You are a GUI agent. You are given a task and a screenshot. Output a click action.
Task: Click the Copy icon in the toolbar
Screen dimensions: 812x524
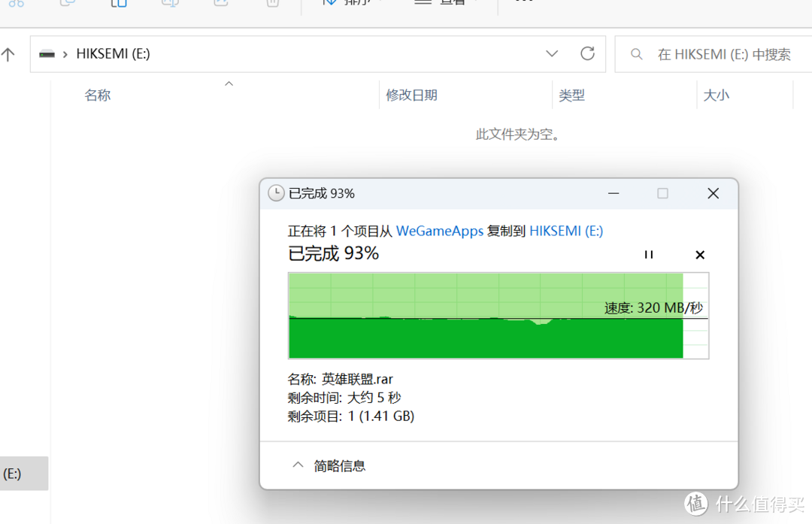coord(68,4)
